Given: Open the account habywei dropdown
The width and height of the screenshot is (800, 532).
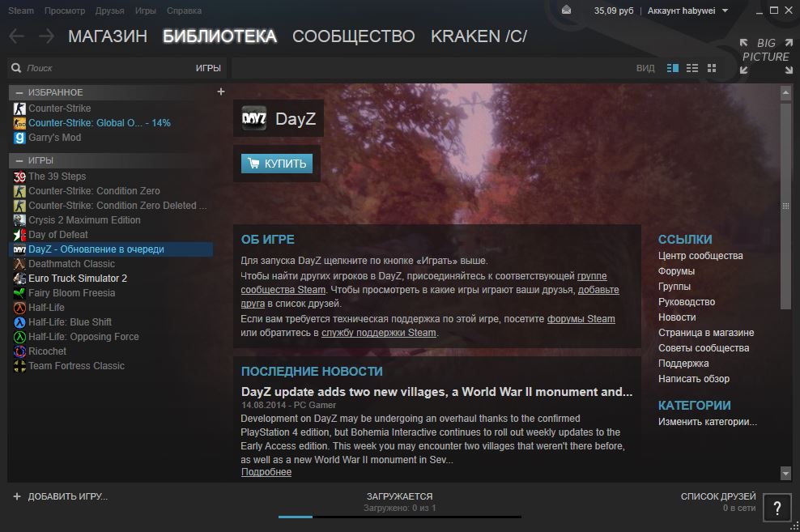Looking at the screenshot, I should point(687,11).
